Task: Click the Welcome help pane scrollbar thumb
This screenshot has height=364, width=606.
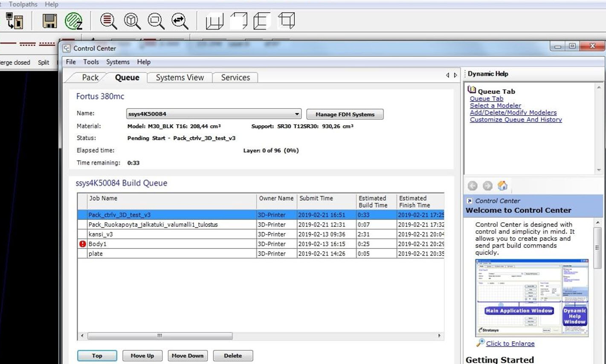Action: click(x=597, y=248)
